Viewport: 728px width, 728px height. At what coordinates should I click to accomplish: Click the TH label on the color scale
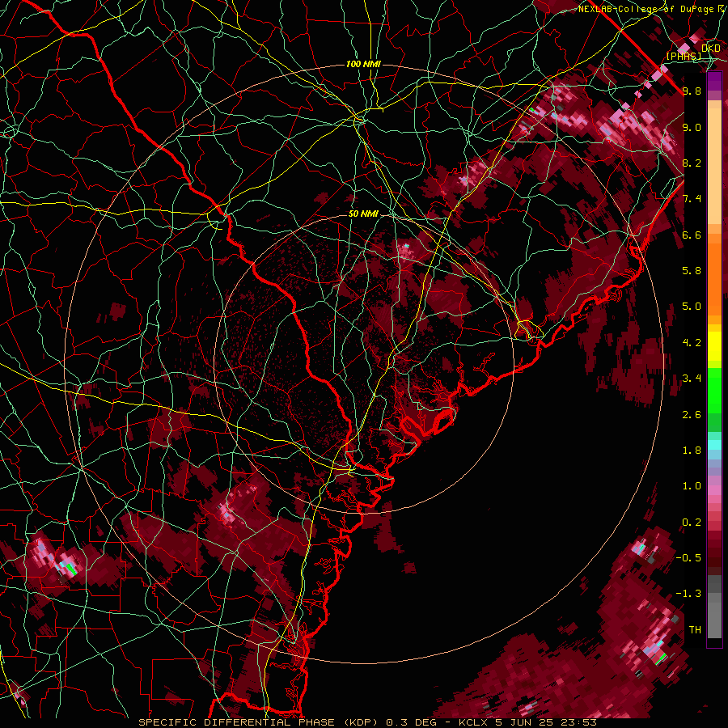coord(695,630)
